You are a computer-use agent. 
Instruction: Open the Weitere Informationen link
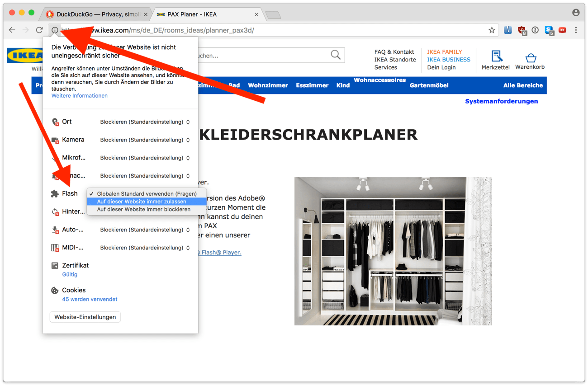(80, 96)
